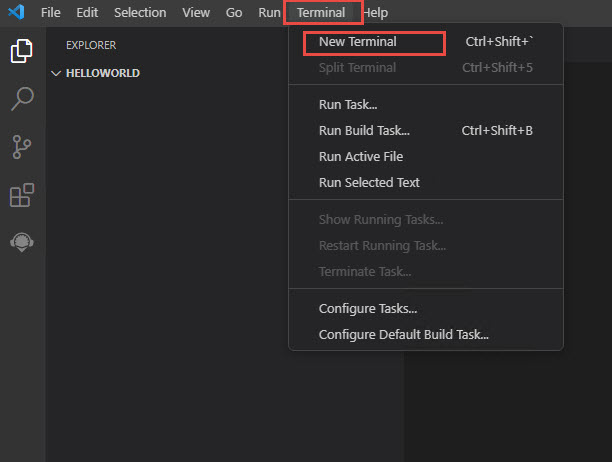Open the Edit menu

(87, 13)
